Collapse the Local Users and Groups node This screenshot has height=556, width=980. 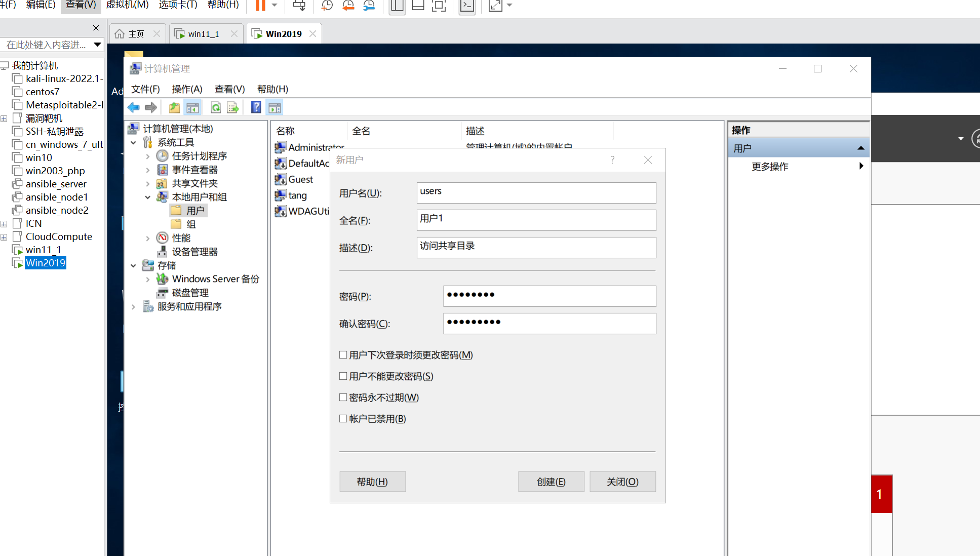pos(148,197)
